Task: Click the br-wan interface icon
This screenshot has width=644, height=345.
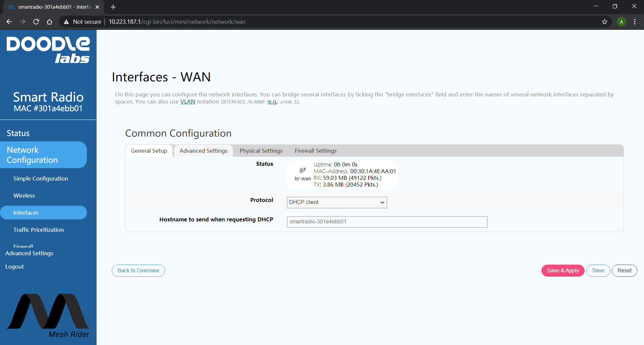Action: [x=303, y=170]
